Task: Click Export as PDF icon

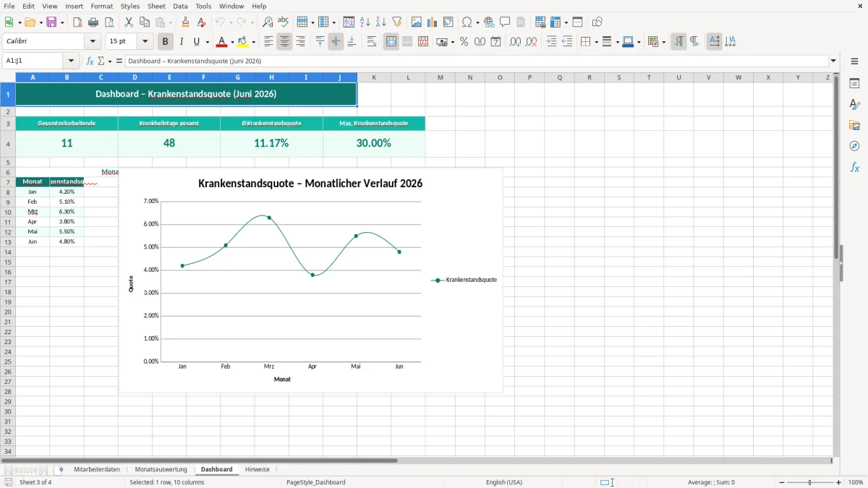Action: (x=77, y=22)
